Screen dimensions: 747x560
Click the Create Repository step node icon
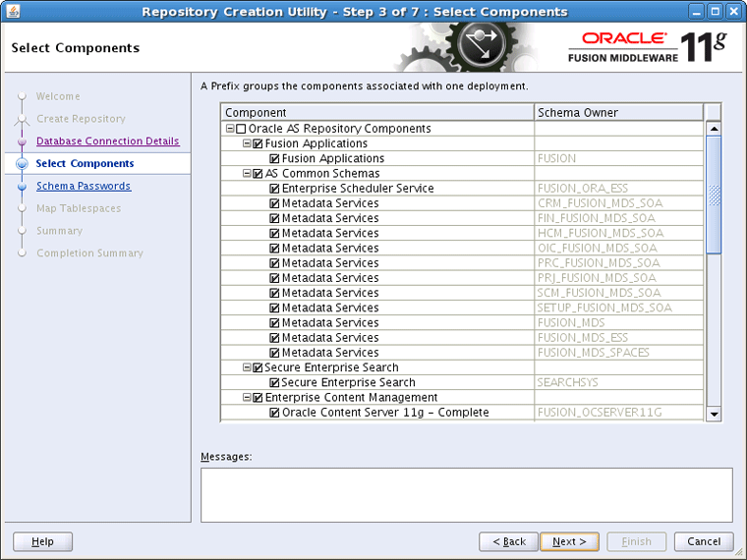[22, 119]
